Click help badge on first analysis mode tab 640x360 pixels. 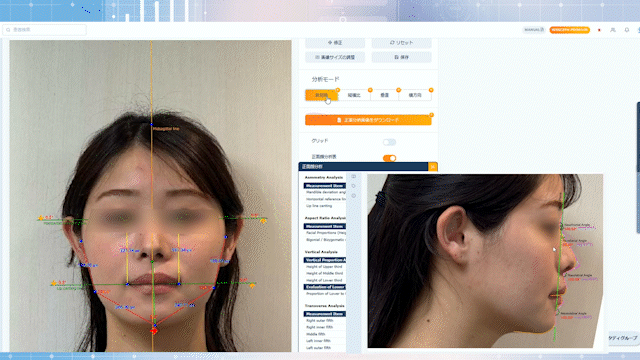coord(338,90)
